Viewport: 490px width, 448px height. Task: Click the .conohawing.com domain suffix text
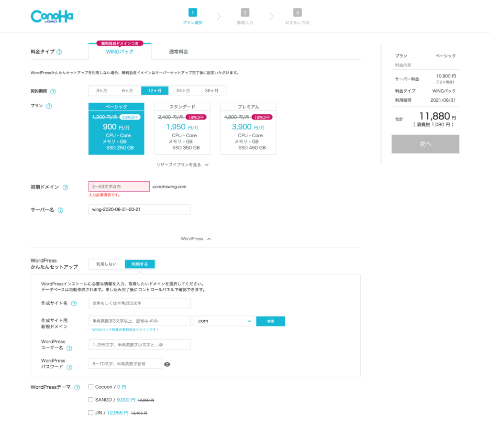point(169,186)
